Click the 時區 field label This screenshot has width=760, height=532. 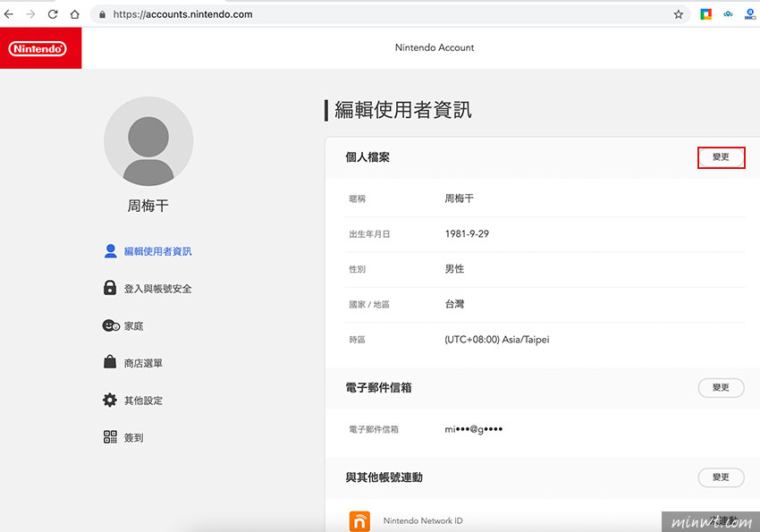pos(358,340)
